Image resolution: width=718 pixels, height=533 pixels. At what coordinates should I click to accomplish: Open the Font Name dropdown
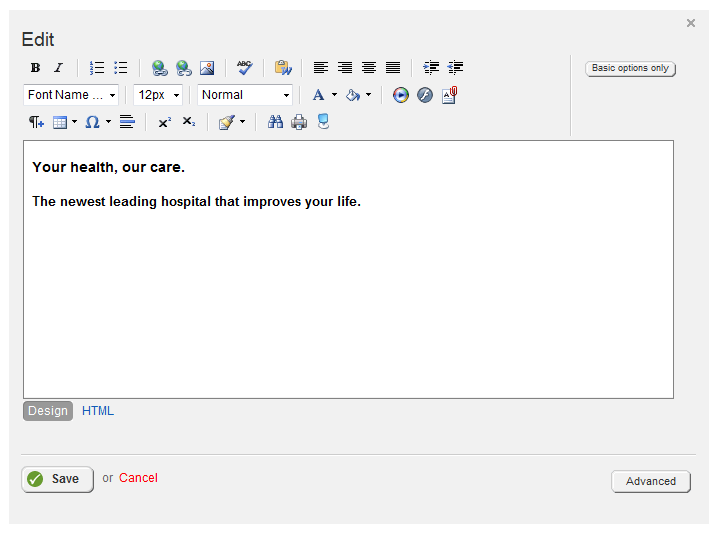pyautogui.click(x=71, y=95)
